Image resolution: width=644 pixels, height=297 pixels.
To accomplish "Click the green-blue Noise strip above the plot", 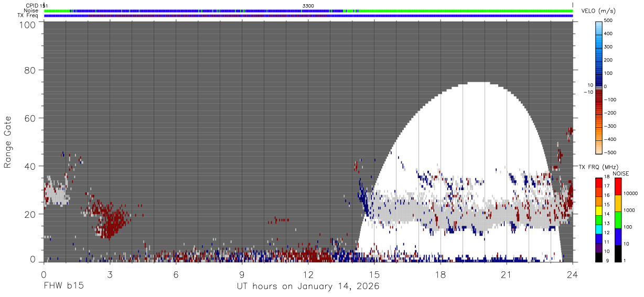I will [x=308, y=10].
